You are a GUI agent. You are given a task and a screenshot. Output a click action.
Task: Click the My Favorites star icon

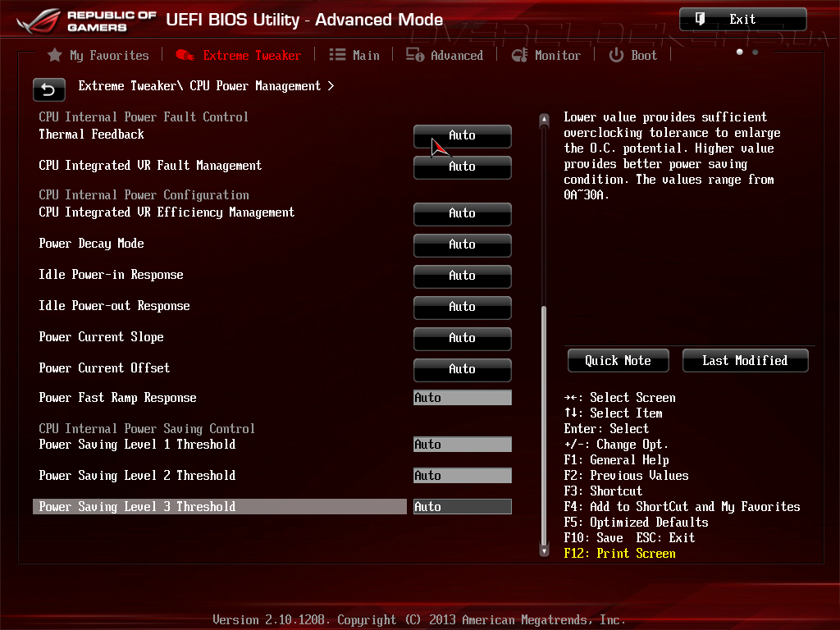[x=55, y=55]
